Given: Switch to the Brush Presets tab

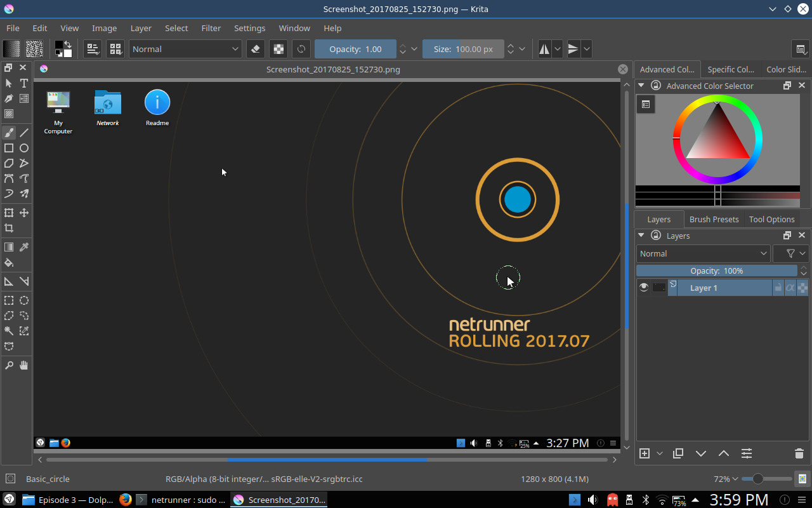Looking at the screenshot, I should pyautogui.click(x=714, y=219).
